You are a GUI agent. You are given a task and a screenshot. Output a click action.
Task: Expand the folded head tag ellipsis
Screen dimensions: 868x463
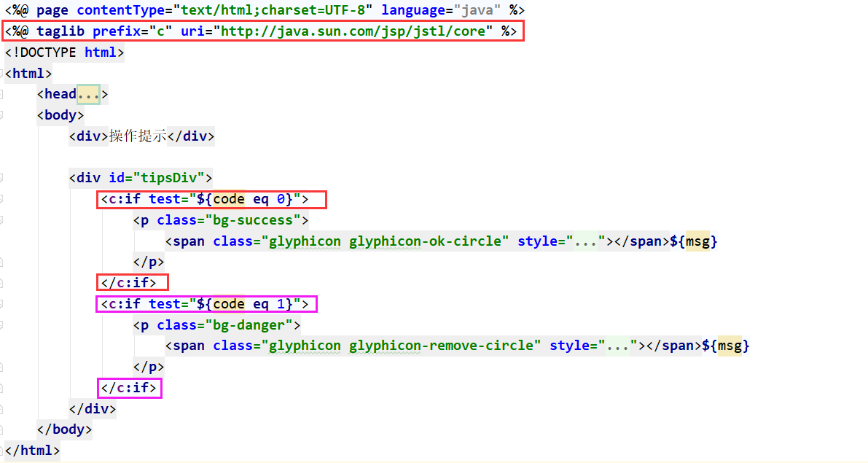[88, 94]
